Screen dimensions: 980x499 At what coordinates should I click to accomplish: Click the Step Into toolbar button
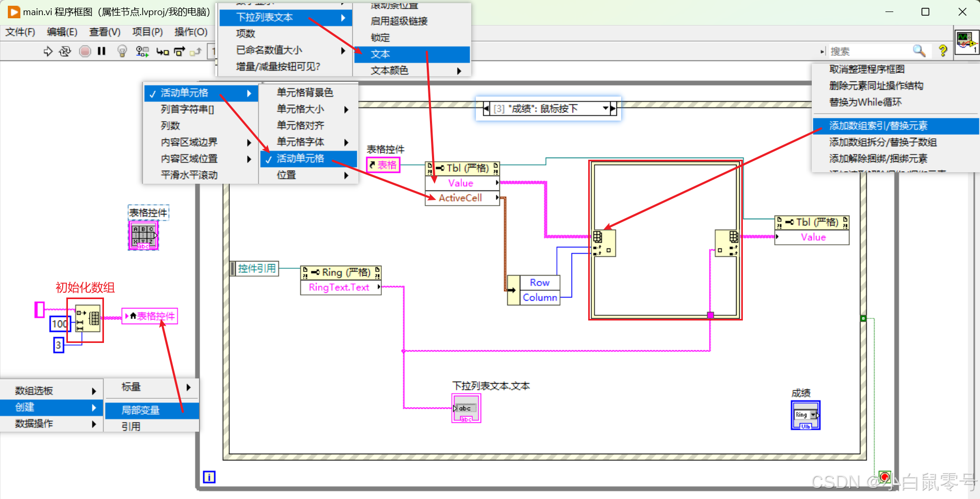pos(162,51)
